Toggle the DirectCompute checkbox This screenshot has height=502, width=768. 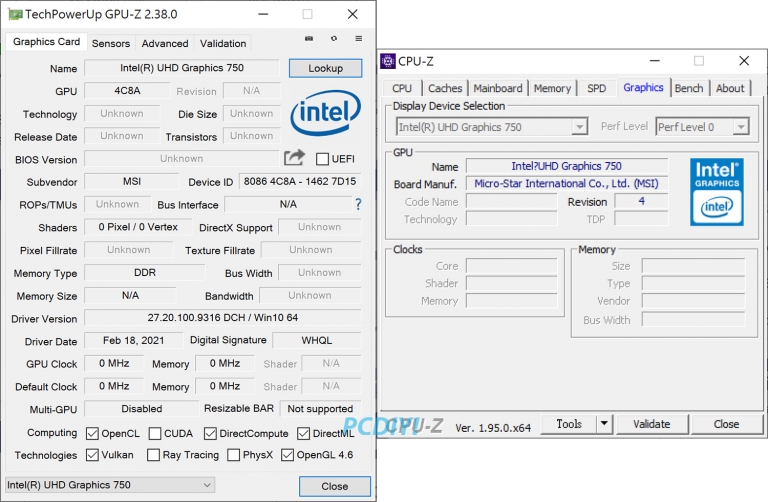coord(210,433)
